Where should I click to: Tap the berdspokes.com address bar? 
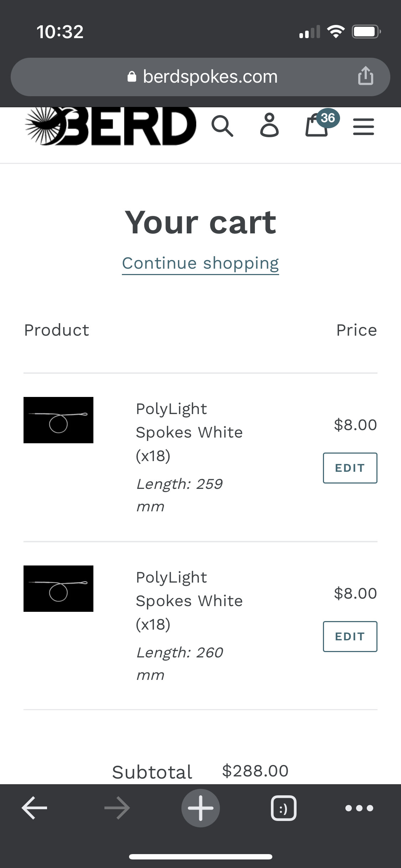coord(202,77)
